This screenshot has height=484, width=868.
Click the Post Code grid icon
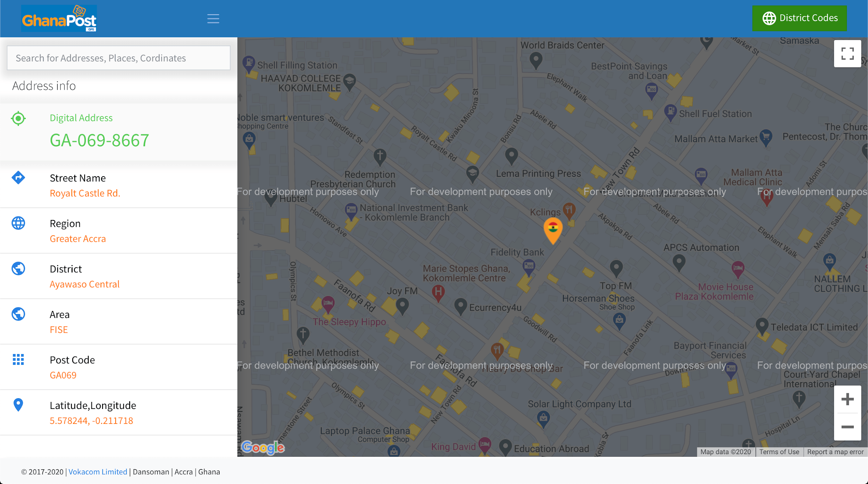18,360
